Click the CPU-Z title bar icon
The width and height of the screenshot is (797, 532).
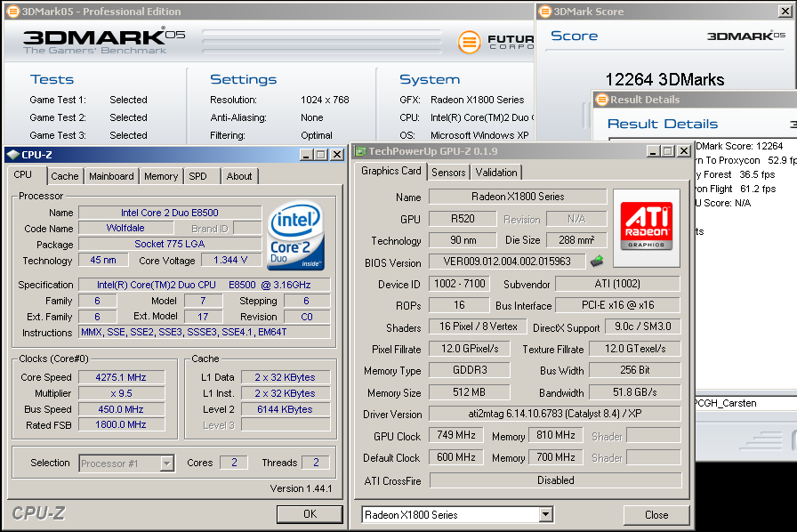(x=12, y=155)
